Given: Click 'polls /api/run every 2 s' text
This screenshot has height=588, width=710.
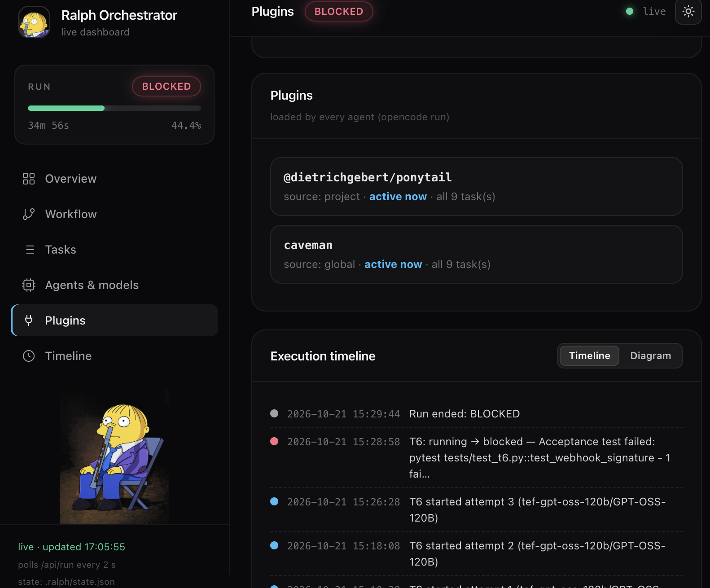Looking at the screenshot, I should tap(67, 565).
